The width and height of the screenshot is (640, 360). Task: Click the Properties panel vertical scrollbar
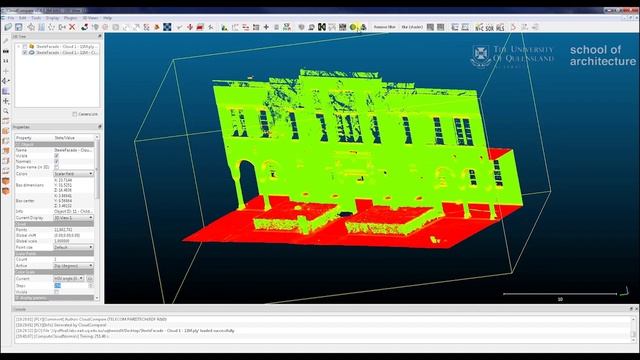[97, 218]
